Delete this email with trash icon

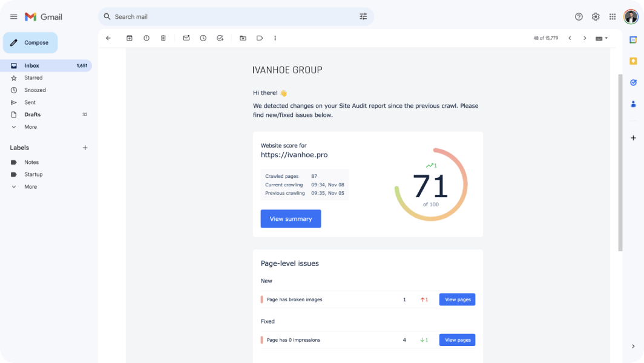tap(163, 38)
